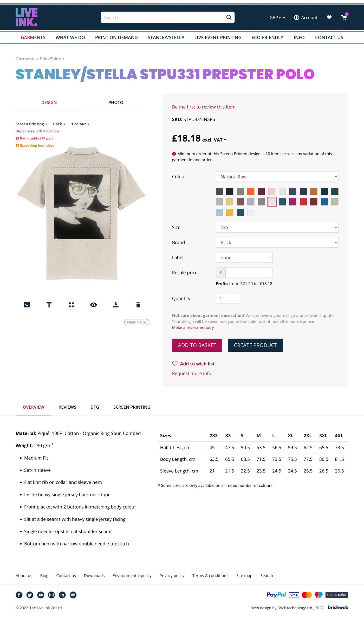Open the Reviews tab
The image size is (364, 617).
67,407
